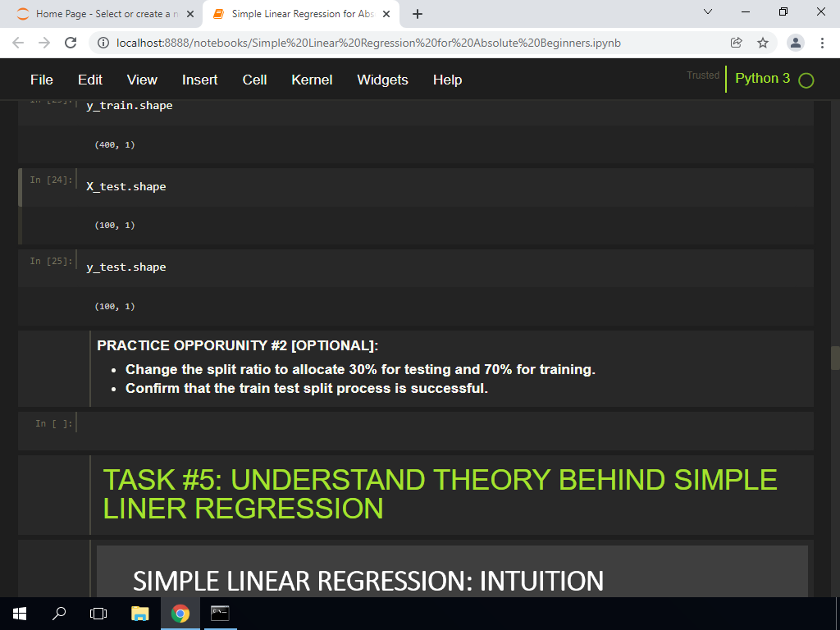
Task: Open Chrome's three-dot menu
Action: pyautogui.click(x=823, y=43)
